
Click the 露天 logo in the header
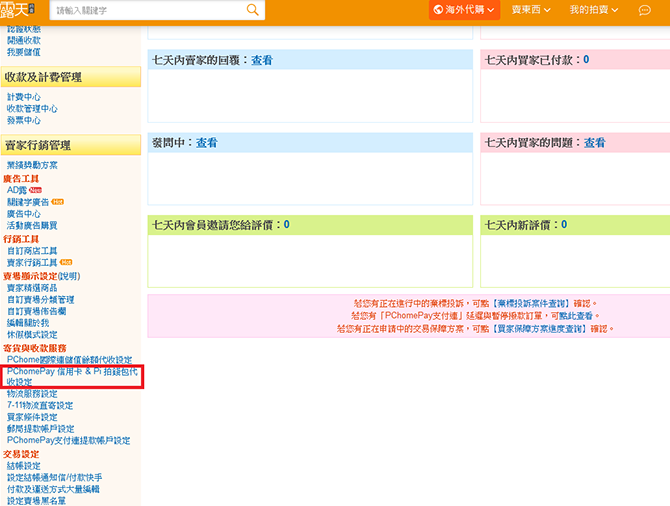[21, 10]
